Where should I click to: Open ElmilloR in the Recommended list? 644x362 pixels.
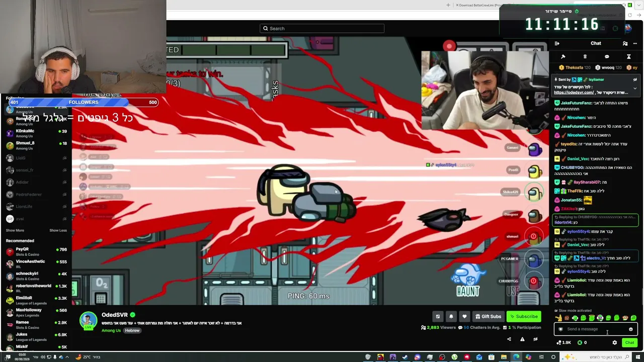pos(36,300)
